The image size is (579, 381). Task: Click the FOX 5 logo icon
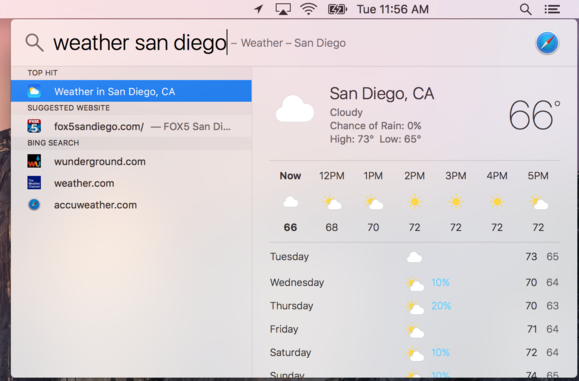(x=34, y=126)
